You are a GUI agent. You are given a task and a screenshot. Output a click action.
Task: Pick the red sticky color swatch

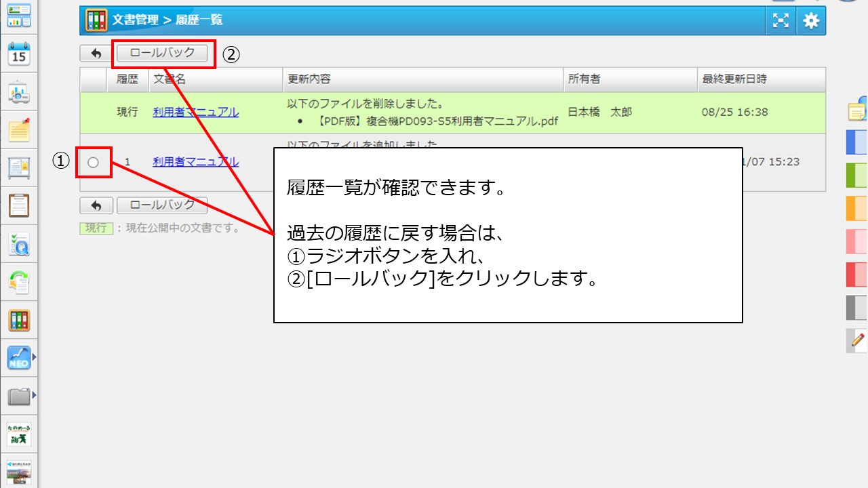click(x=856, y=274)
